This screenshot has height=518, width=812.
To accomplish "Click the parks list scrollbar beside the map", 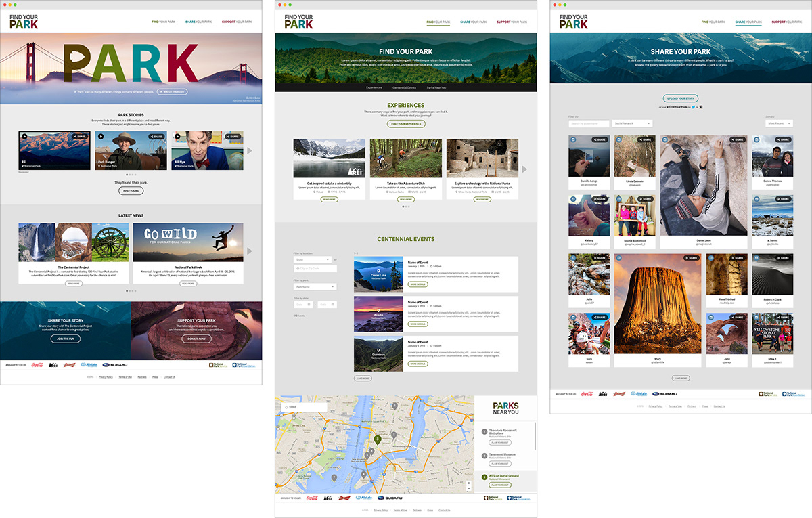I will pyautogui.click(x=535, y=437).
